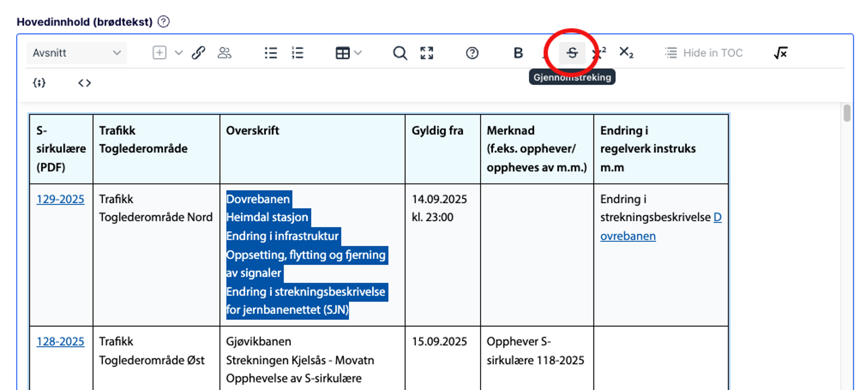
Task: Toggle fullscreen editor mode
Action: (427, 53)
